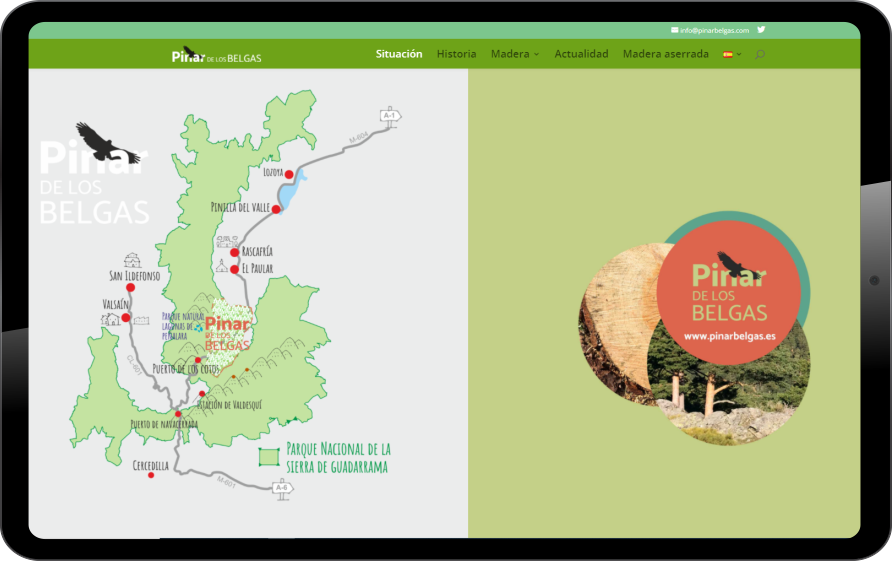
Task: Go to the Situación menu item
Action: pyautogui.click(x=399, y=54)
